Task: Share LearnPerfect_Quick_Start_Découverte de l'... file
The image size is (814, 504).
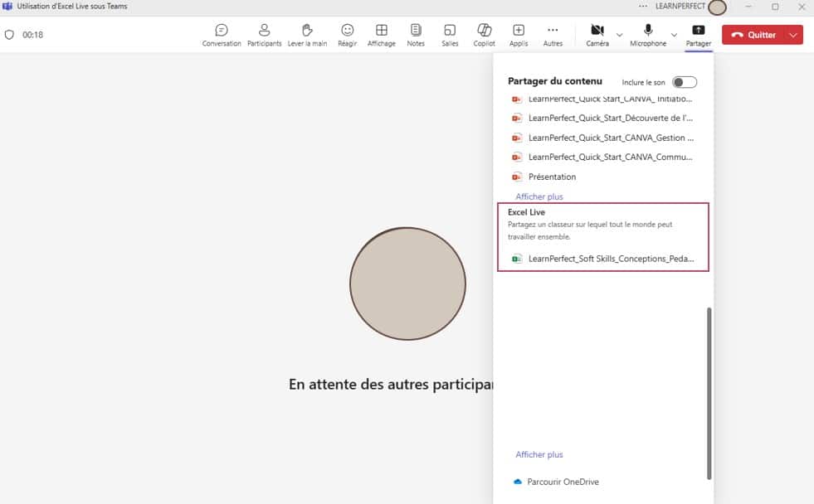Action: [602, 119]
